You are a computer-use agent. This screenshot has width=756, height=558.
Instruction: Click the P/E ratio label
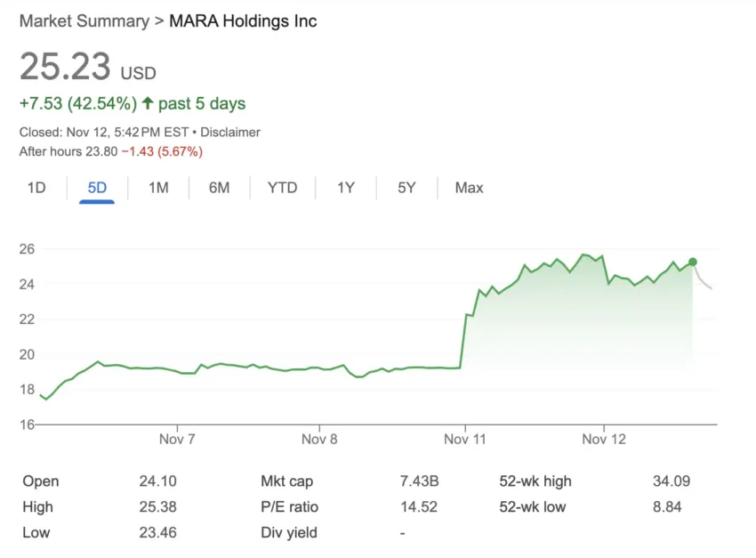click(x=289, y=507)
